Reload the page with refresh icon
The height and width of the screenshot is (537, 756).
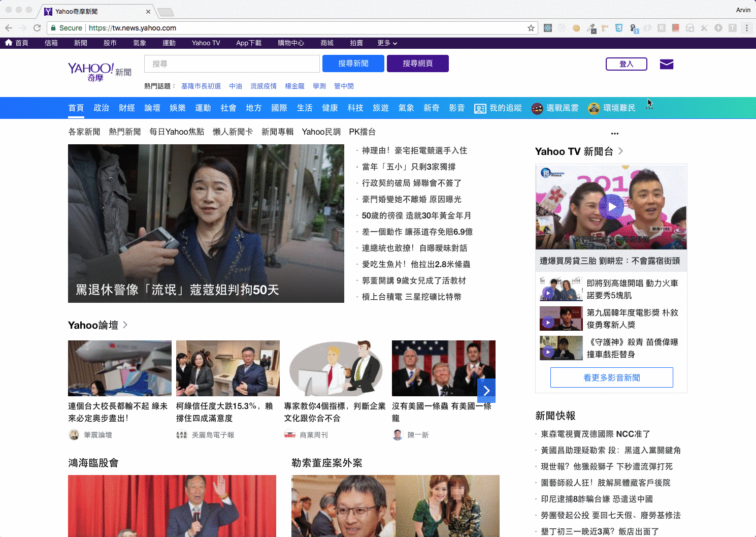point(37,28)
